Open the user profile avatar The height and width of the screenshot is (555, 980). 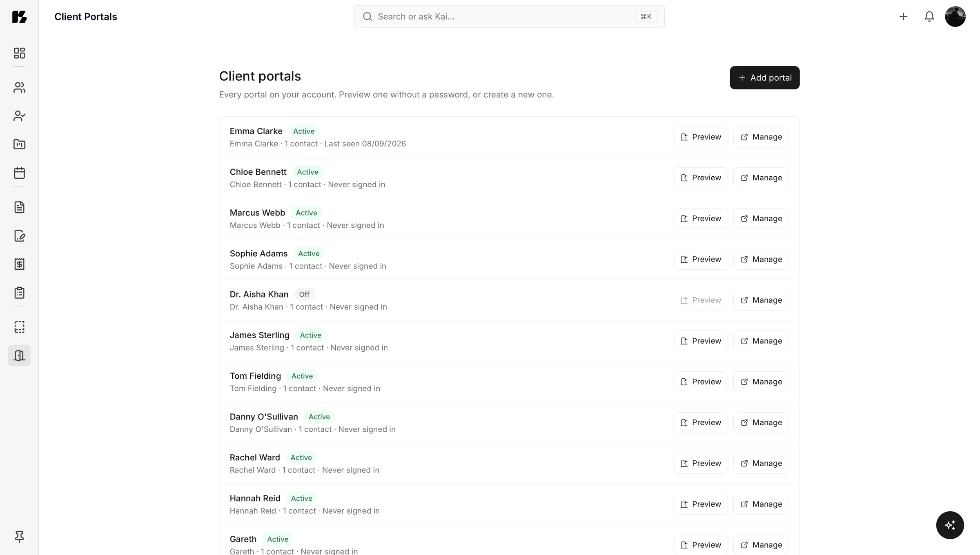click(x=955, y=17)
